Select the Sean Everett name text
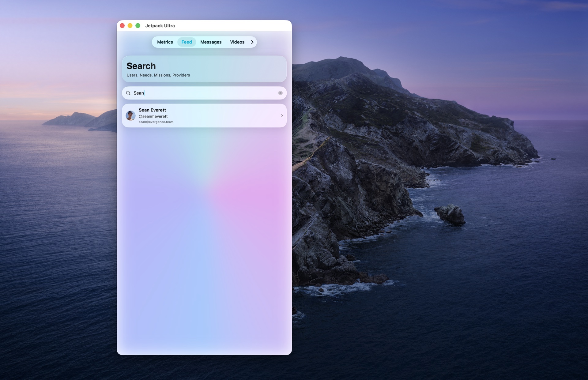Viewport: 588px width, 380px height. (152, 110)
